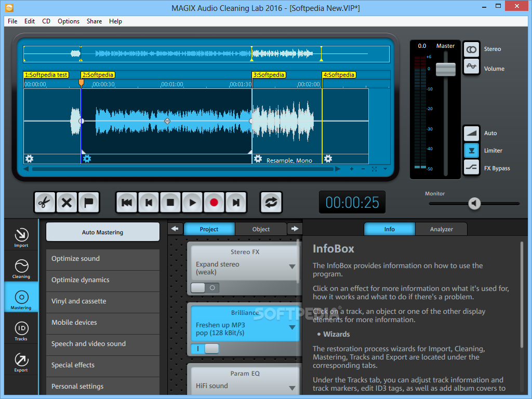The width and height of the screenshot is (532, 399).
Task: Open settings gear of object 1:Softpedia test
Action: tap(30, 158)
